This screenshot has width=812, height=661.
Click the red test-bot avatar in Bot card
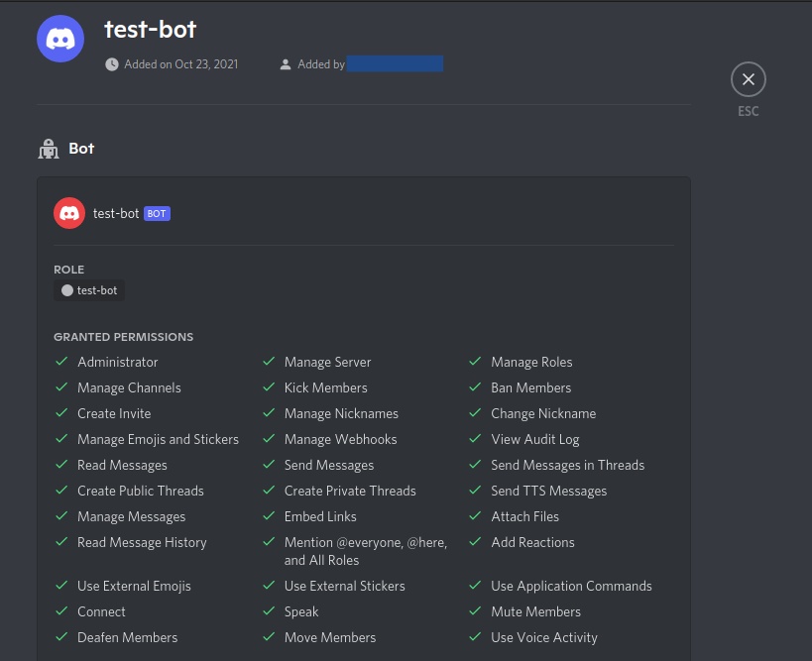[69, 213]
